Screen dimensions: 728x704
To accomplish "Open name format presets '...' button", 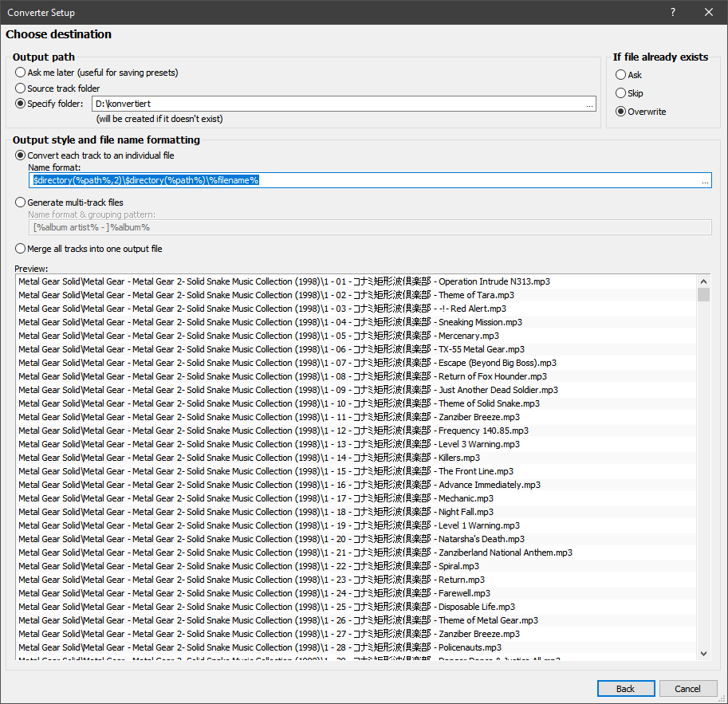I will tap(705, 181).
